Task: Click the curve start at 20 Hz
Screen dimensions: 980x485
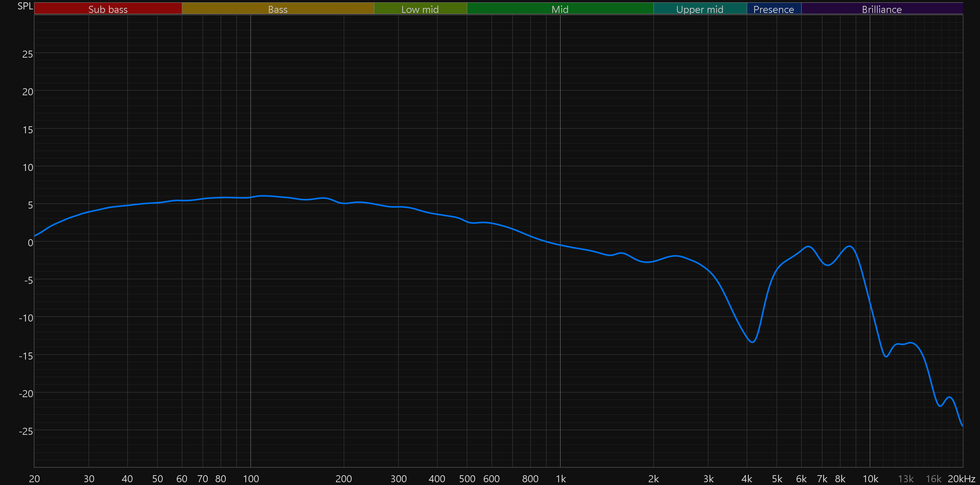Action: coord(35,236)
